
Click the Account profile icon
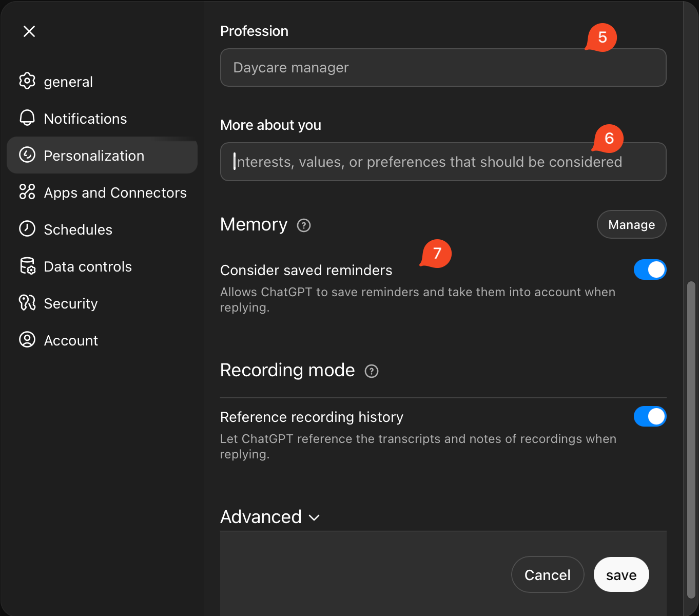pos(27,340)
